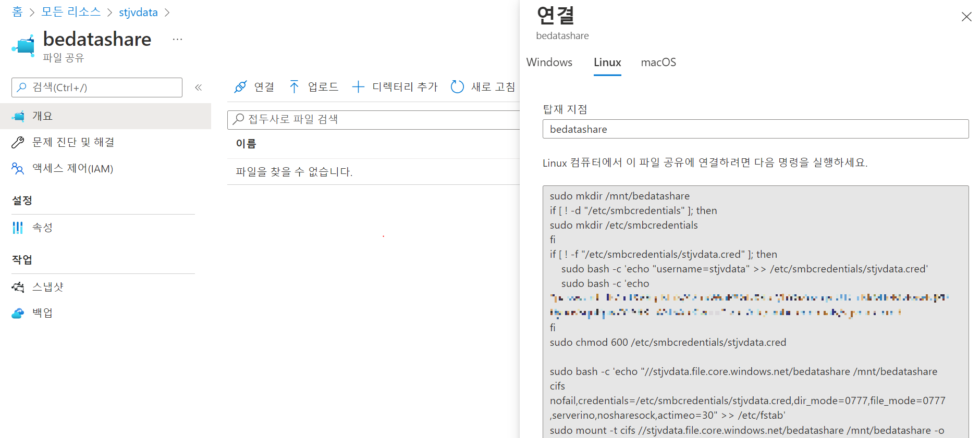Click the 파일을 찾을 수 없습니다 row
This screenshot has width=980, height=438.
click(x=374, y=172)
